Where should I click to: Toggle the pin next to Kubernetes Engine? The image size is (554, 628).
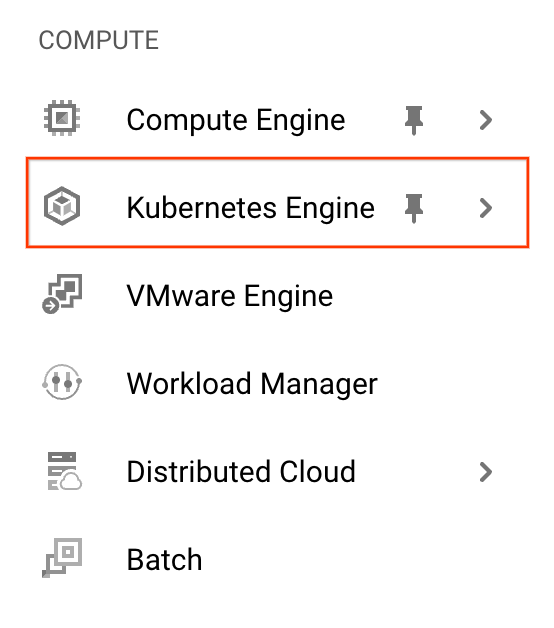tap(414, 208)
